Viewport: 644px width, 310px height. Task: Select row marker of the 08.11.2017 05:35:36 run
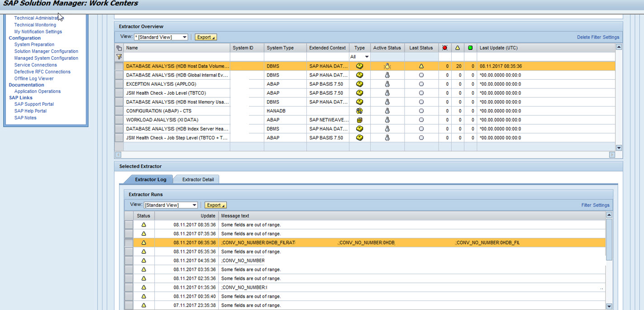129,252
